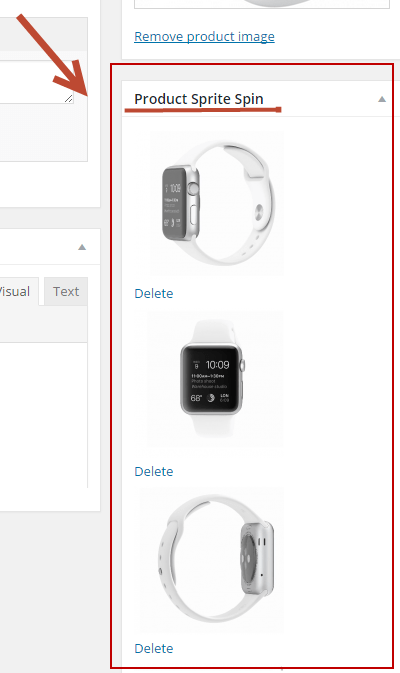Delete the back-view watch sprite image
Screen dimensions: 400x673
click(x=154, y=648)
